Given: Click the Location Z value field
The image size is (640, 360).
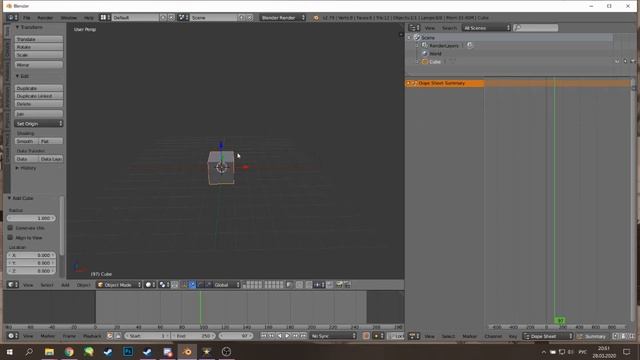Looking at the screenshot, I should pyautogui.click(x=31, y=271).
